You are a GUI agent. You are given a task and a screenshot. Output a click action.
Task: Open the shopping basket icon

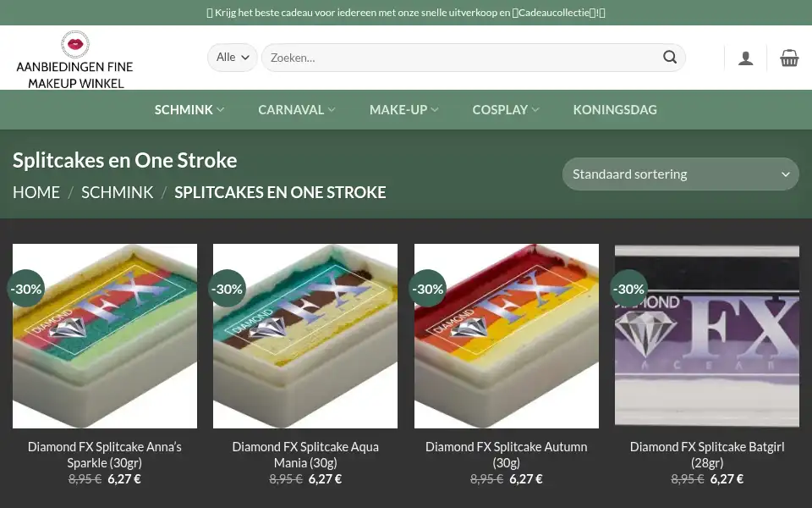coord(789,58)
